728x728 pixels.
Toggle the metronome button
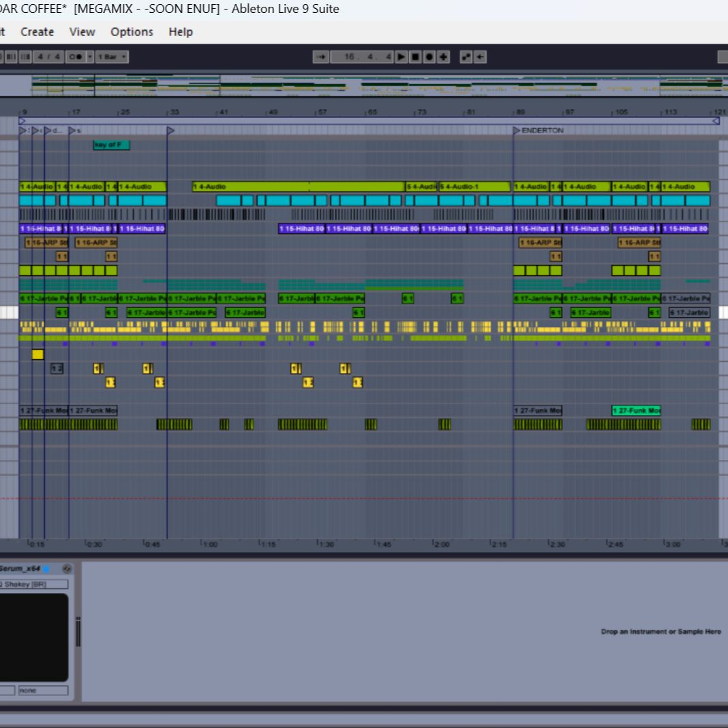pyautogui.click(x=76, y=57)
